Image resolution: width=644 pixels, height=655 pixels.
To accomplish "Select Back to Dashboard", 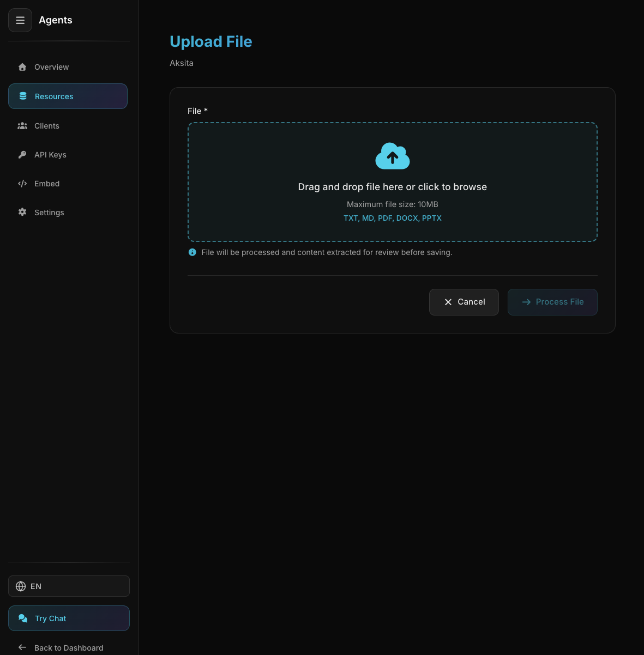I will (69, 647).
